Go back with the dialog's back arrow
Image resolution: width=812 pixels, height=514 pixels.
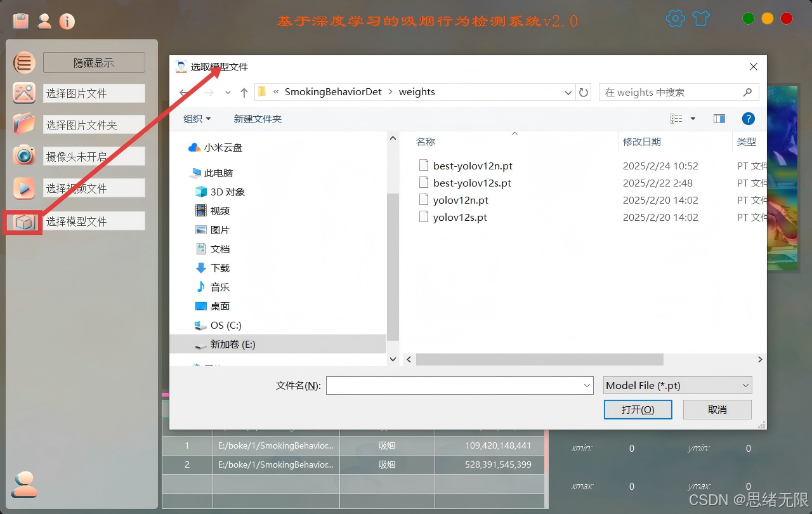pyautogui.click(x=184, y=93)
